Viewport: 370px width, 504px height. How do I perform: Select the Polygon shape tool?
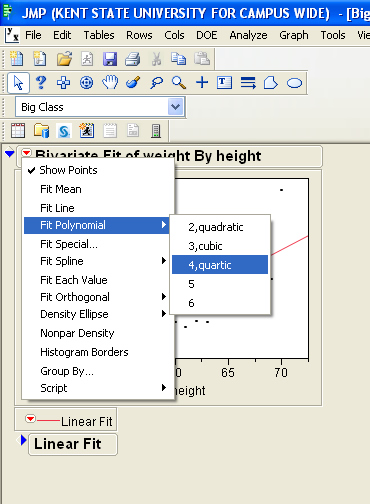[x=271, y=83]
